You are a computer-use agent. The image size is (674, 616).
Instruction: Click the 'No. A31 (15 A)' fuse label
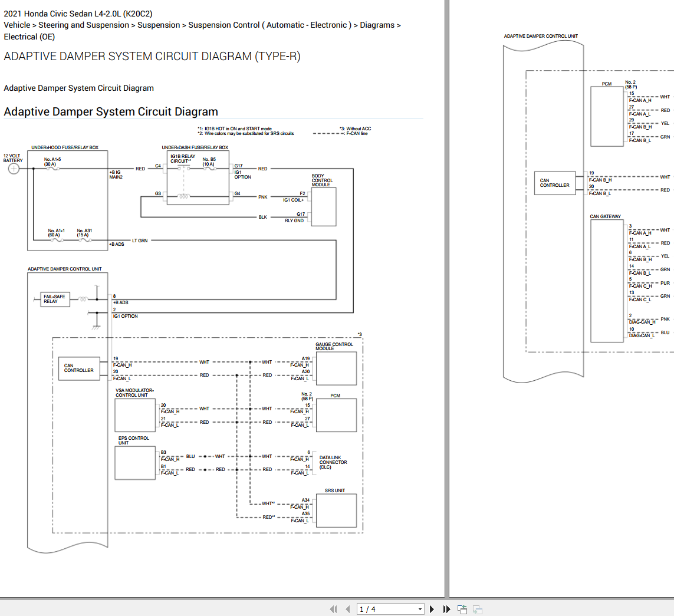click(84, 233)
